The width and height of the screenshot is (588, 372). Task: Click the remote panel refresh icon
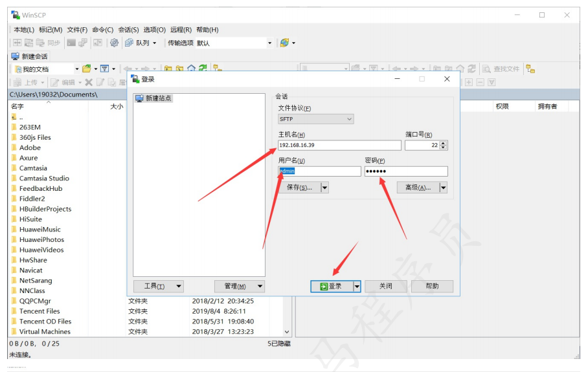pos(471,69)
